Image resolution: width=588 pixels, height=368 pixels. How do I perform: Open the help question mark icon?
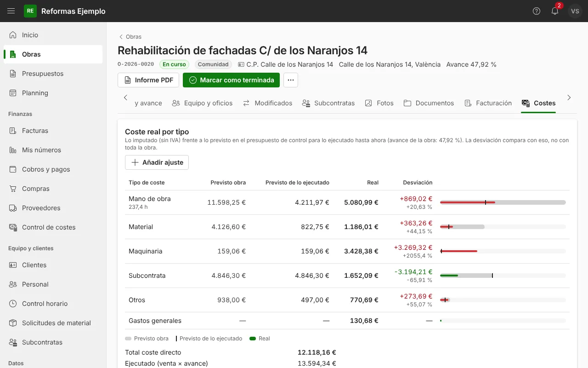[x=537, y=11]
